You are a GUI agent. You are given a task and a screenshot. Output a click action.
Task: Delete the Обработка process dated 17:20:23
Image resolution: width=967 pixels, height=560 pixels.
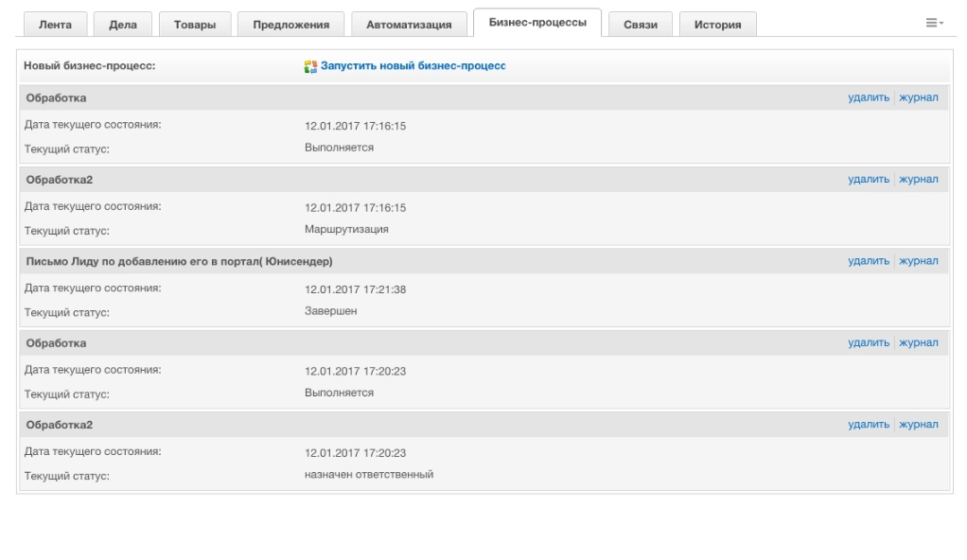(x=868, y=342)
